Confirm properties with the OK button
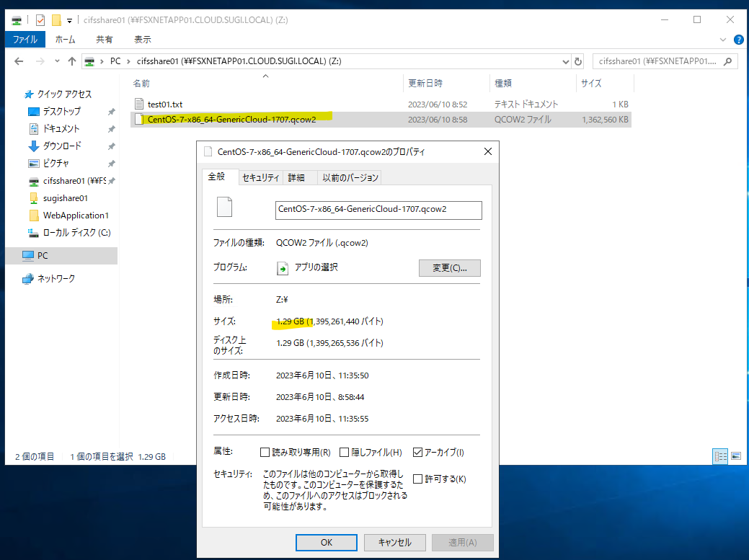This screenshot has height=560, width=749. 326,542
